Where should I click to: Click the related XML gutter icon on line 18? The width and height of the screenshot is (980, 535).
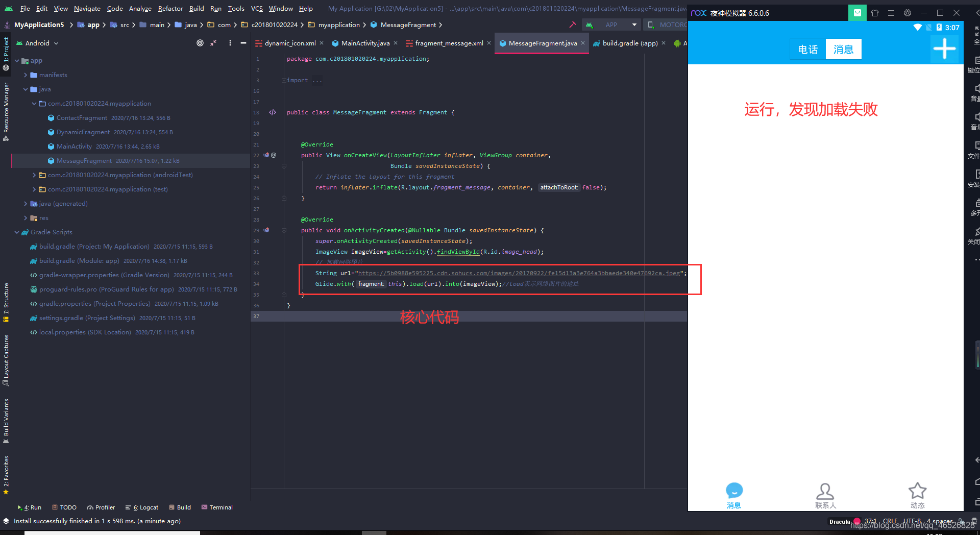tap(273, 112)
